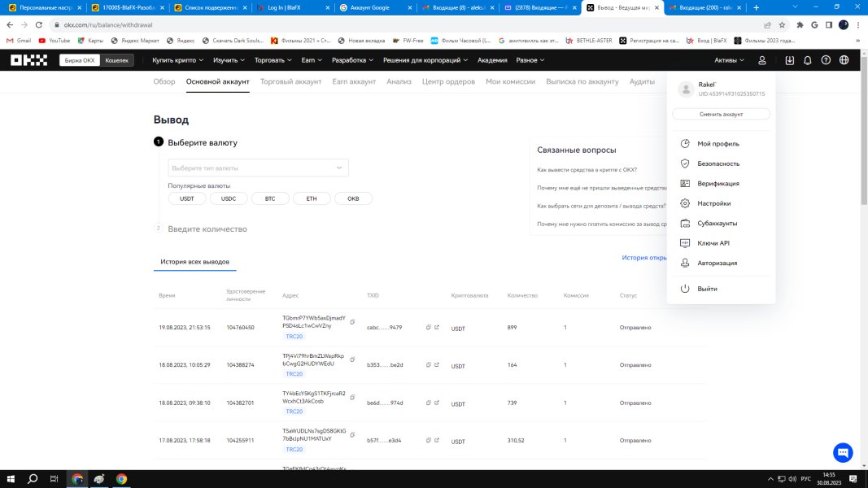Open the notifications bell icon
This screenshot has width=868, height=488.
[x=808, y=60]
